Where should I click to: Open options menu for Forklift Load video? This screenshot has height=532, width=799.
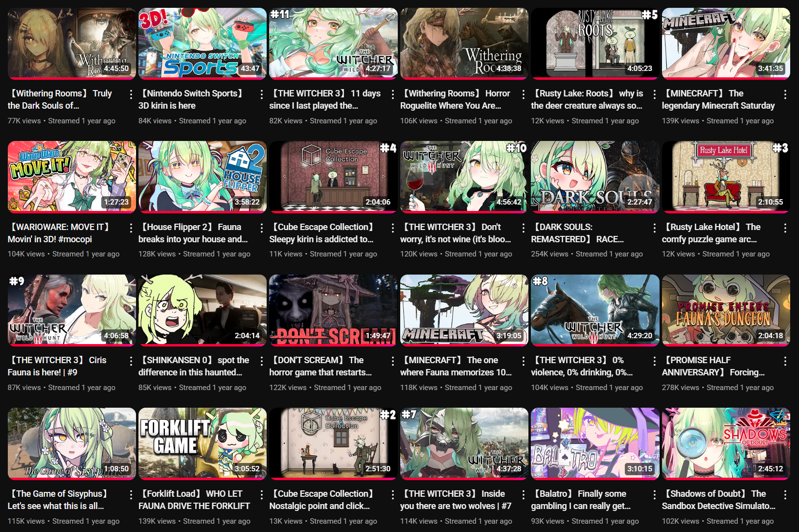(x=262, y=494)
